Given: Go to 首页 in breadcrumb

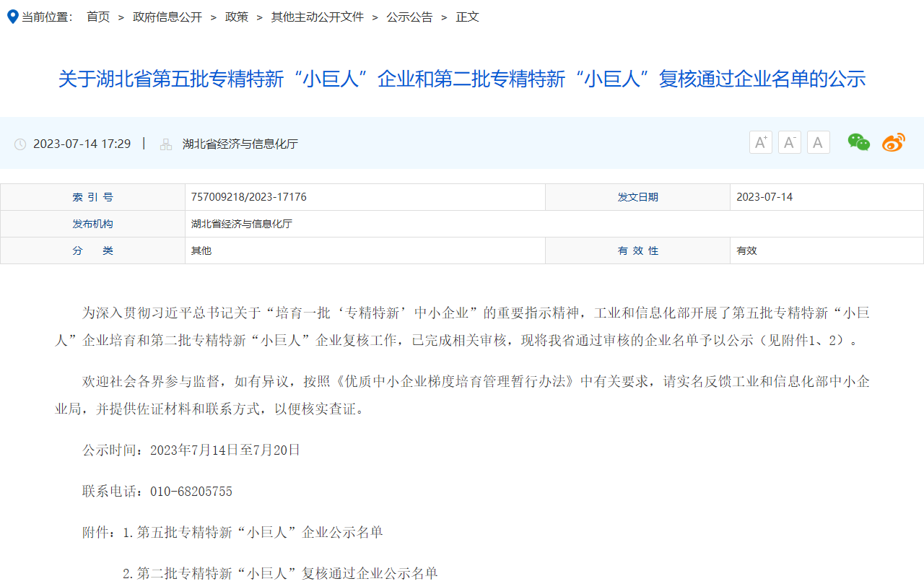Looking at the screenshot, I should (98, 17).
